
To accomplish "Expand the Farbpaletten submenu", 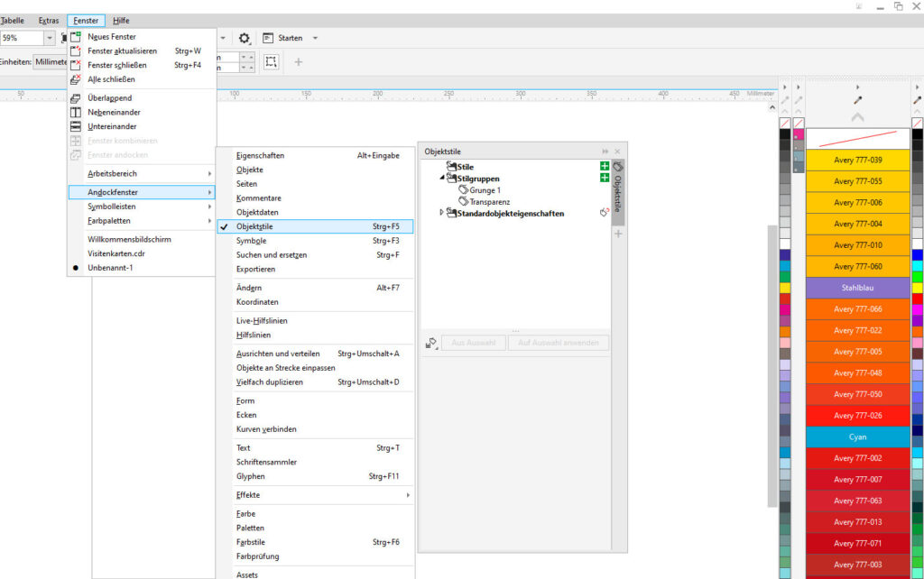I will coord(142,220).
